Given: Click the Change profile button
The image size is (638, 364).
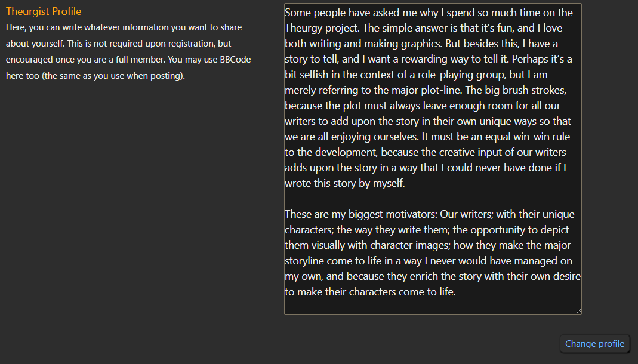Looking at the screenshot, I should pyautogui.click(x=594, y=344).
